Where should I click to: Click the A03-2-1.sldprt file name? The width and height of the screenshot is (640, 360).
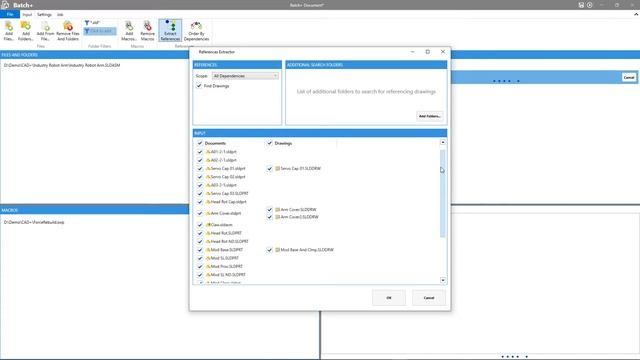pyautogui.click(x=224, y=185)
